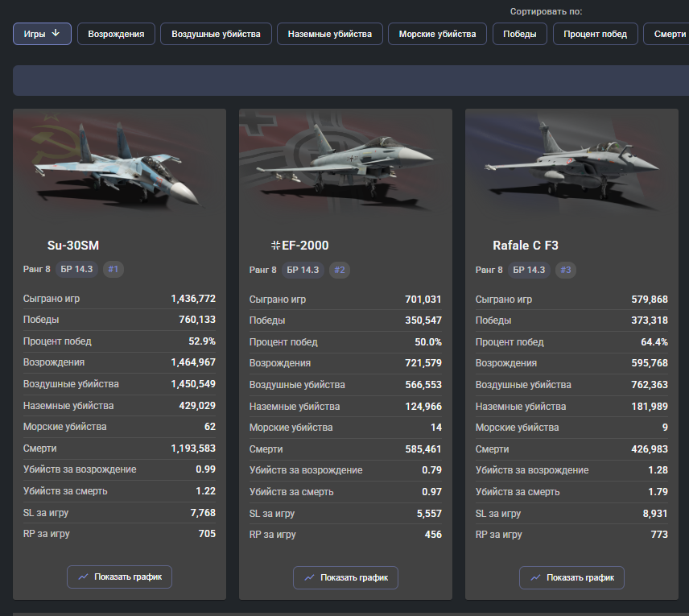
Task: Click БР 14.3 badge on Su-30SM card
Action: coord(76,269)
